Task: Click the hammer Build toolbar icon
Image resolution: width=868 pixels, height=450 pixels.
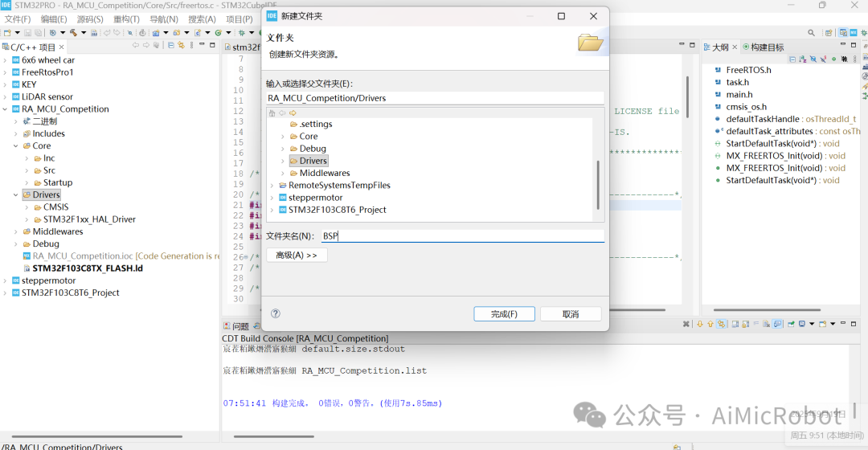Action: tap(73, 33)
